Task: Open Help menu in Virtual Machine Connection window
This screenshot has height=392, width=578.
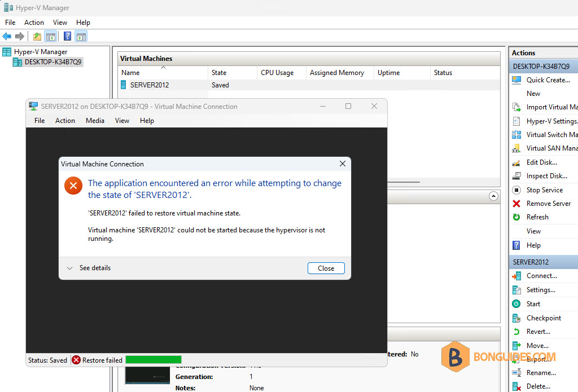Action: tap(147, 121)
